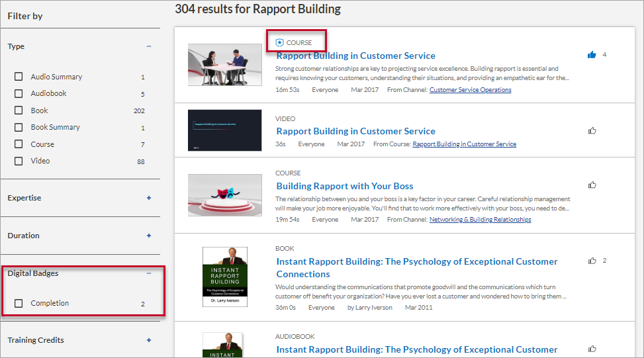Screen dimensions: 644x358
Task: Click thumbs-up for Building Rapport with Your Boss
Action: click(x=592, y=185)
